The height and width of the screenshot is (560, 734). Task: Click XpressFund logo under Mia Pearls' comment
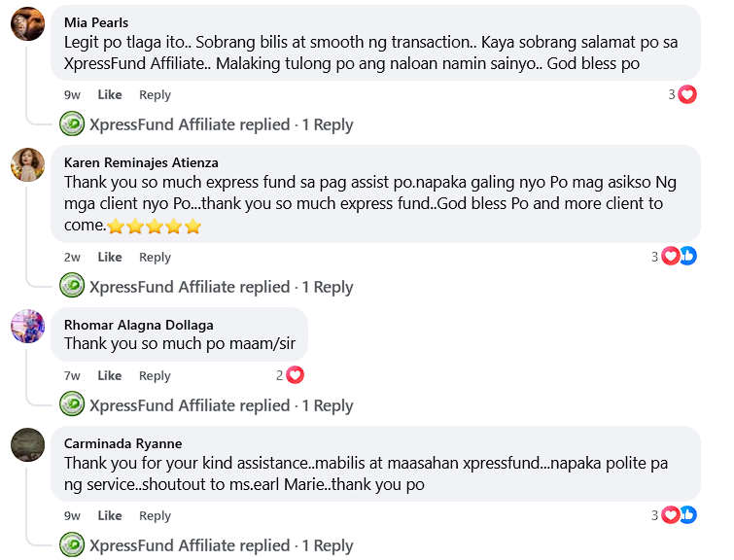tap(72, 124)
